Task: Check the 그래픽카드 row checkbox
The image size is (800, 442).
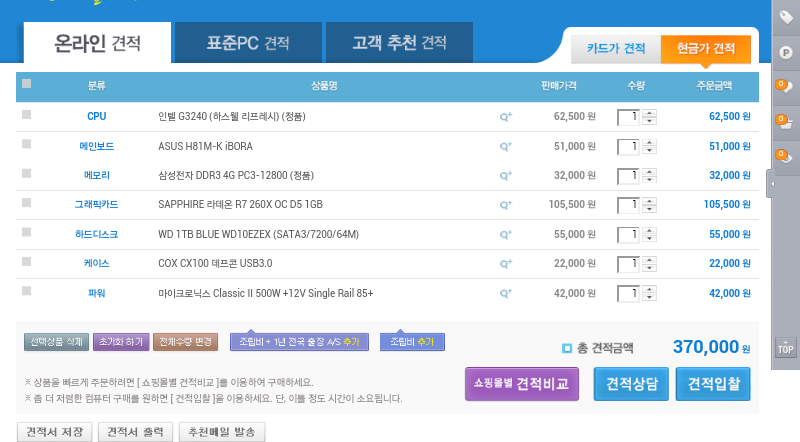Action: pos(27,203)
